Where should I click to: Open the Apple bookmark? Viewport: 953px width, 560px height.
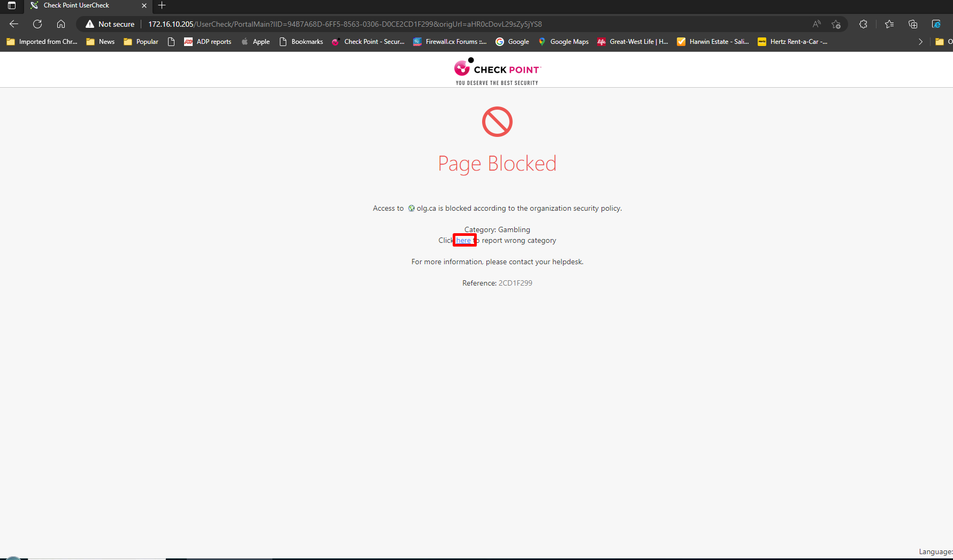pyautogui.click(x=255, y=42)
